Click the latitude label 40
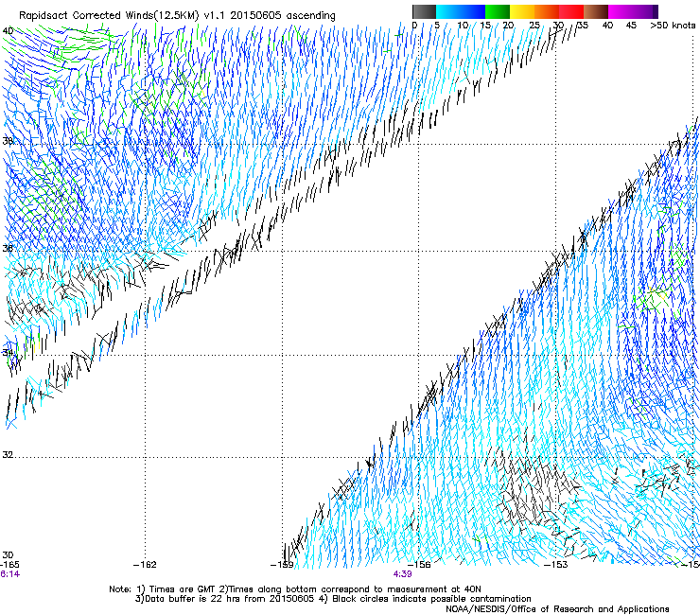The height and width of the screenshot is (615, 700). coord(8,31)
